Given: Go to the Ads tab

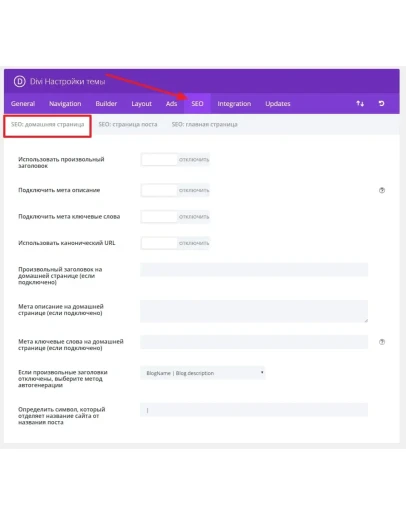Looking at the screenshot, I should coord(171,104).
